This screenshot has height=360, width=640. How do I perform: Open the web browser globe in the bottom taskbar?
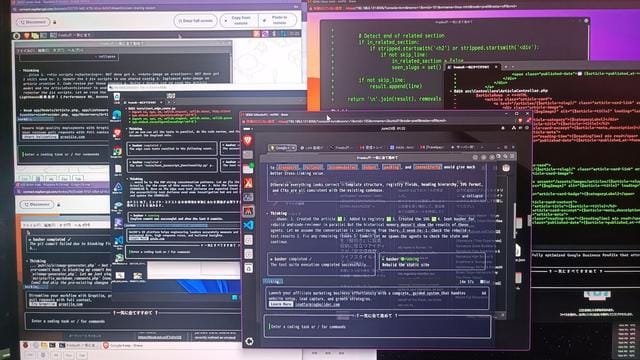point(36,345)
